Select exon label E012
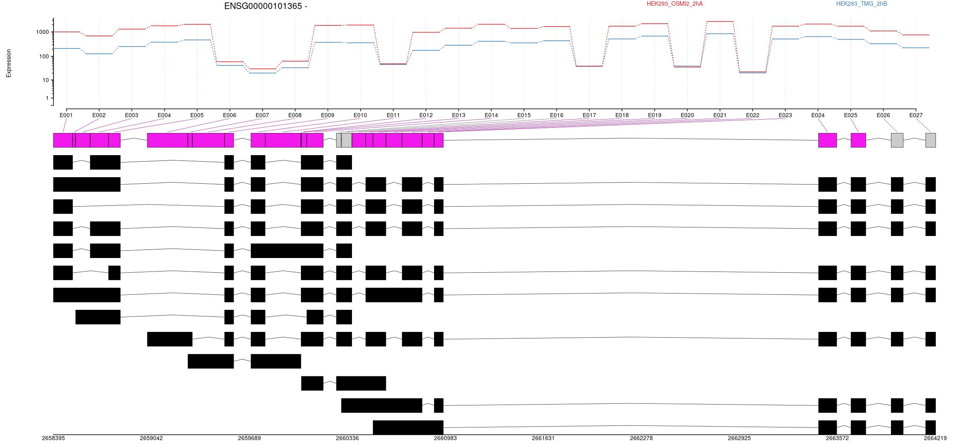This screenshot has width=980, height=445. [x=426, y=115]
